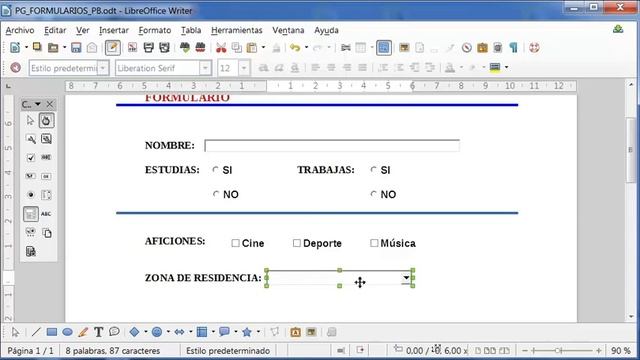
Task: Click vertical scrollbar down arrow
Action: click(x=631, y=316)
